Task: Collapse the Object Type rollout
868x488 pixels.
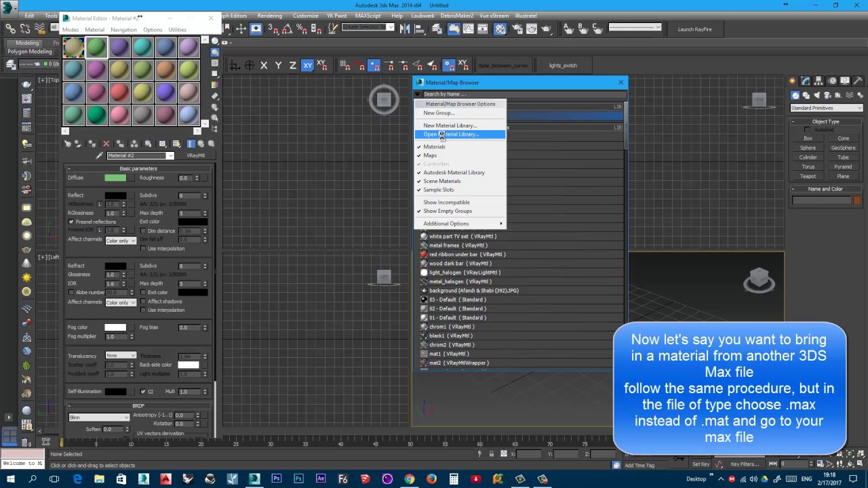Action: (825, 121)
